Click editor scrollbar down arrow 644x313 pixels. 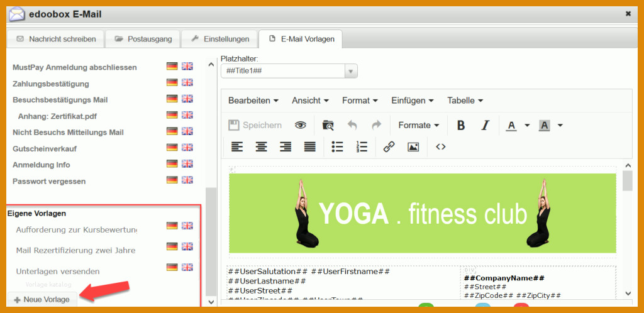[x=628, y=294]
